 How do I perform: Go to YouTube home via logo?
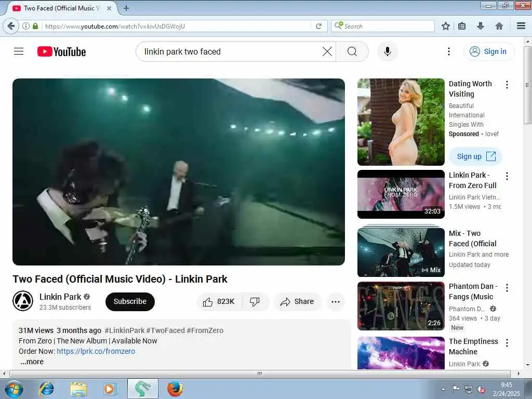[x=61, y=51]
